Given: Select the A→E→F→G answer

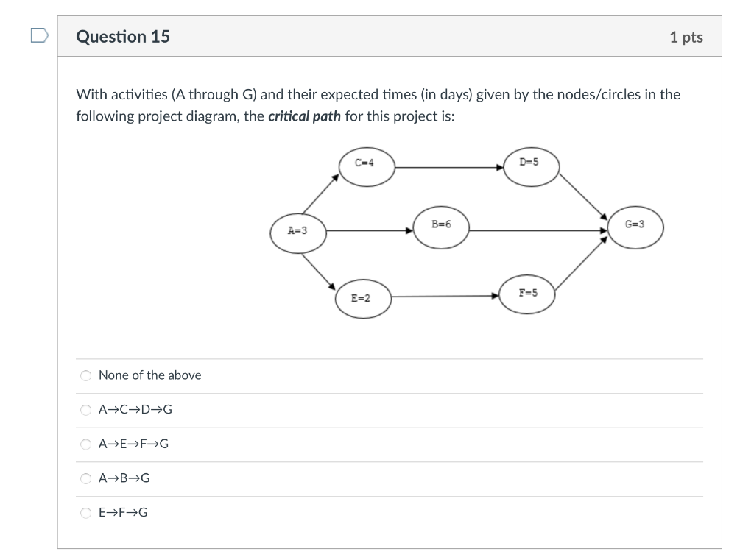Looking at the screenshot, I should (85, 444).
